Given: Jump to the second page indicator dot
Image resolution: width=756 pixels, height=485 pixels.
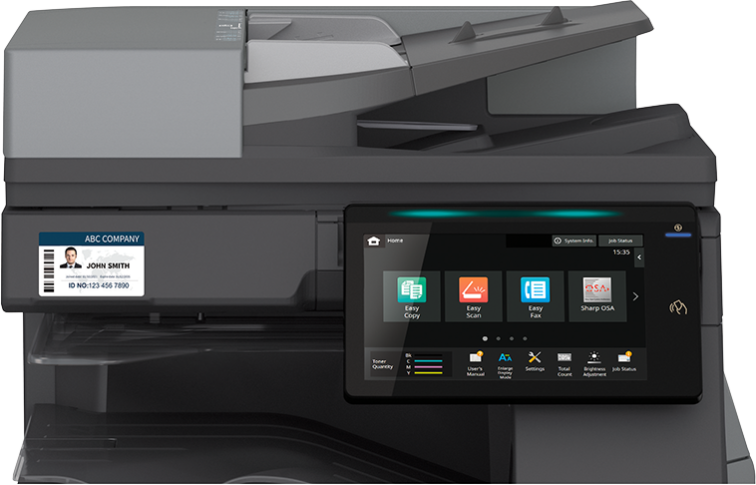Looking at the screenshot, I should pyautogui.click(x=498, y=338).
